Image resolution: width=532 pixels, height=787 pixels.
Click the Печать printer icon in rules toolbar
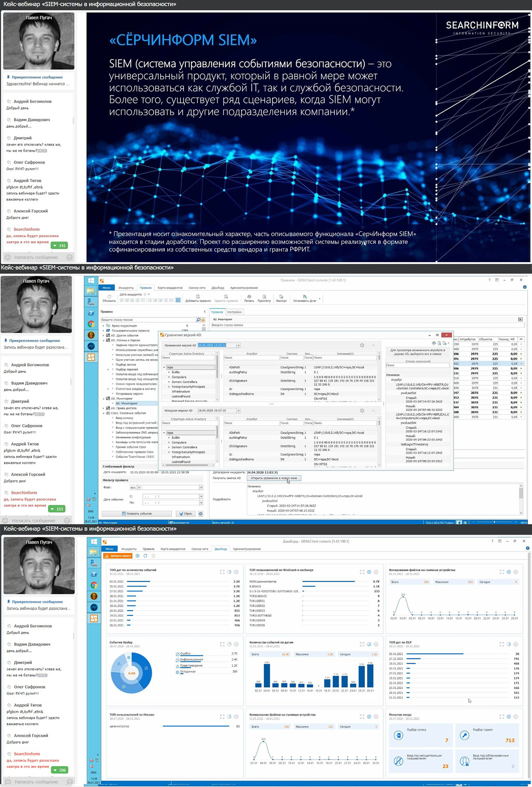coord(249,296)
